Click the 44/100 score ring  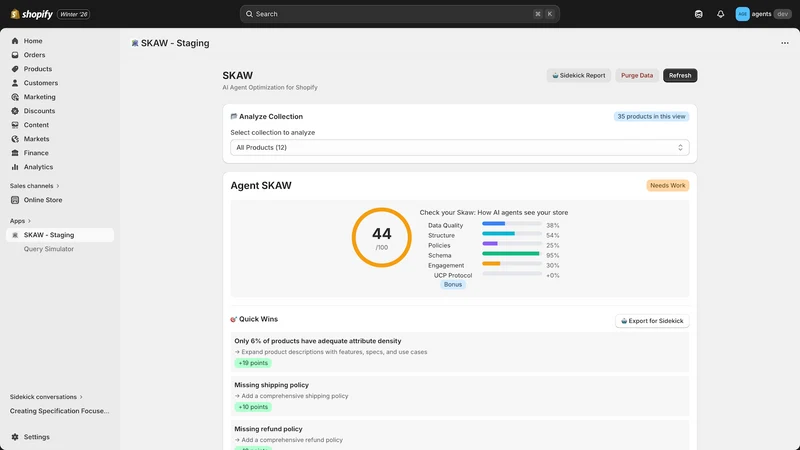(x=381, y=237)
